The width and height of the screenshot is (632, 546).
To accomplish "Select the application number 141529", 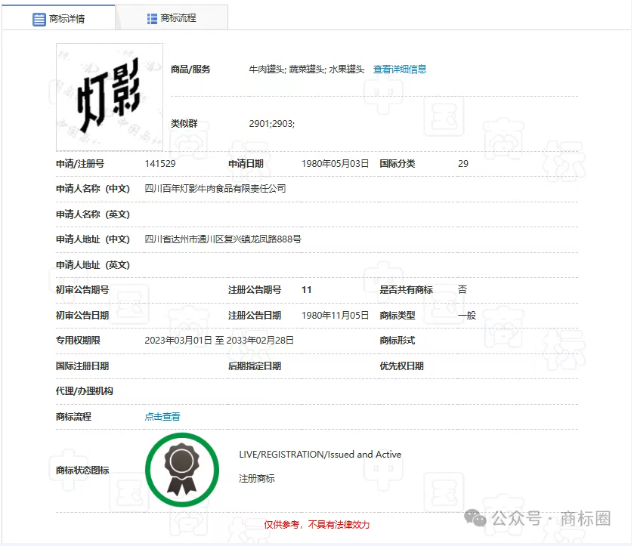I will point(160,163).
